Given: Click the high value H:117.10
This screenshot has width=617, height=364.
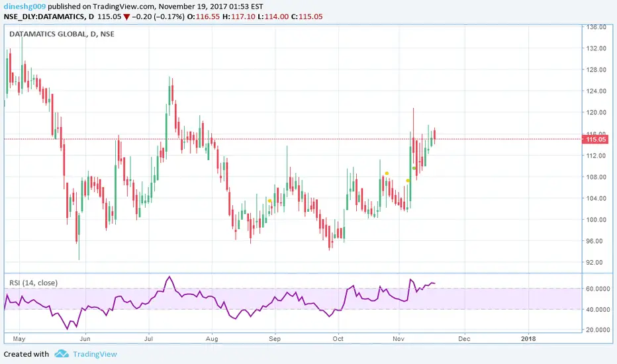Looking at the screenshot, I should point(239,17).
